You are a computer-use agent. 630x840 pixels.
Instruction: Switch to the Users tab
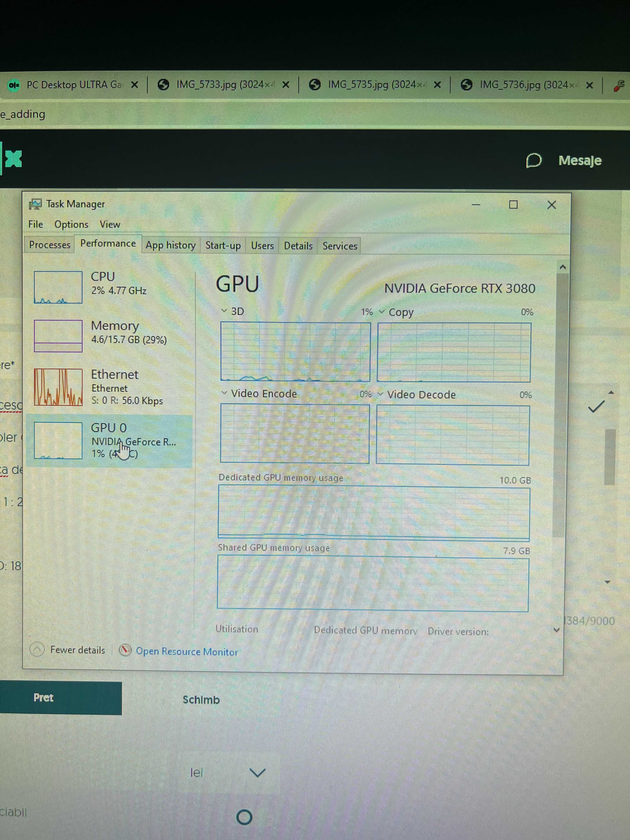(262, 246)
